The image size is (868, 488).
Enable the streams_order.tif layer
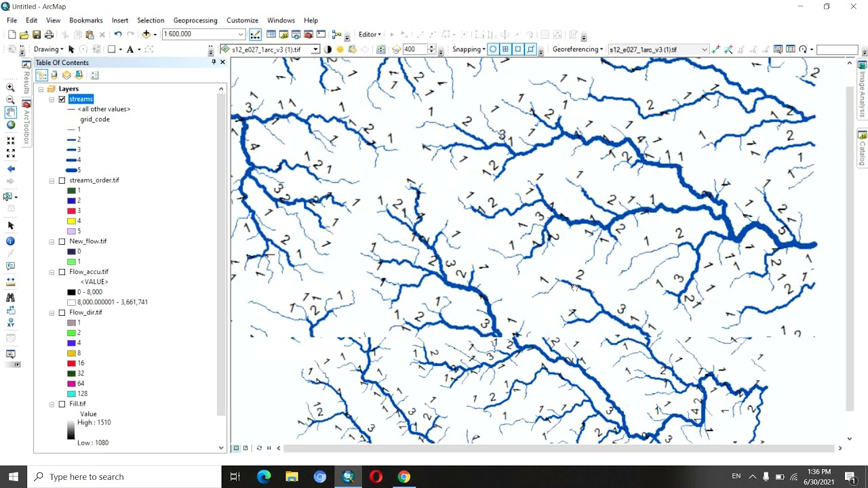[62, 180]
